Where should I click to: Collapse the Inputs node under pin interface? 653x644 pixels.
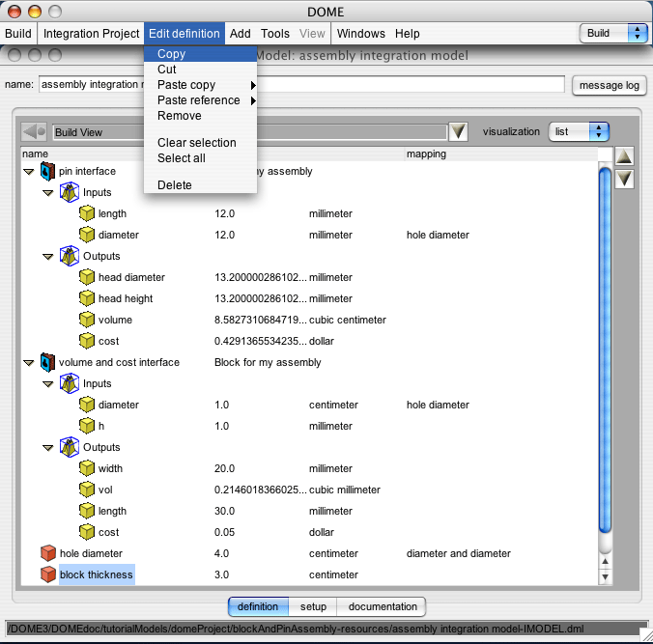[x=48, y=193]
